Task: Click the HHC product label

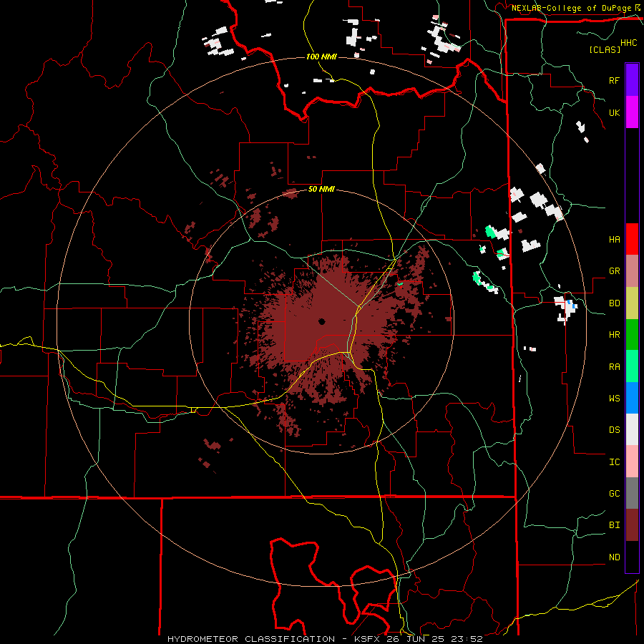Action: coord(629,43)
